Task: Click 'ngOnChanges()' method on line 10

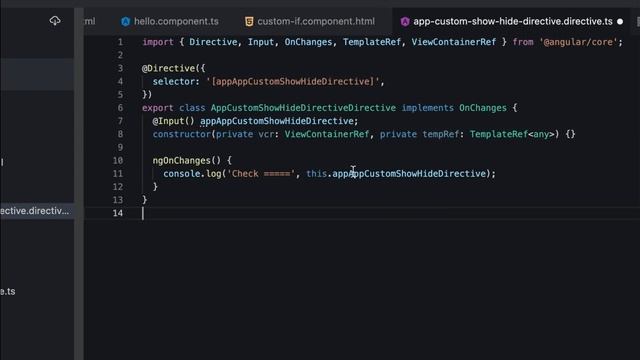Action: click(187, 160)
